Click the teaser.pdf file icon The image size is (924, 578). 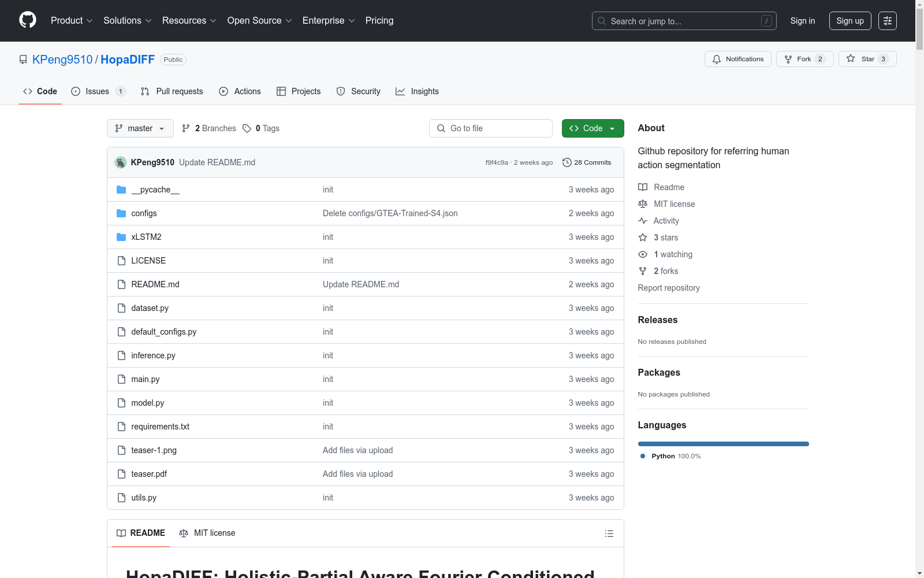click(x=121, y=474)
